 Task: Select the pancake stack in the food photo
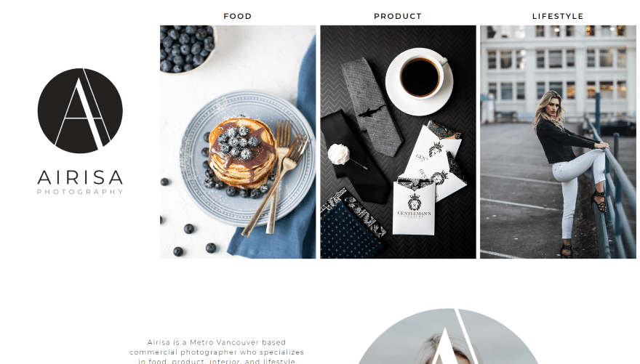pyautogui.click(x=241, y=153)
